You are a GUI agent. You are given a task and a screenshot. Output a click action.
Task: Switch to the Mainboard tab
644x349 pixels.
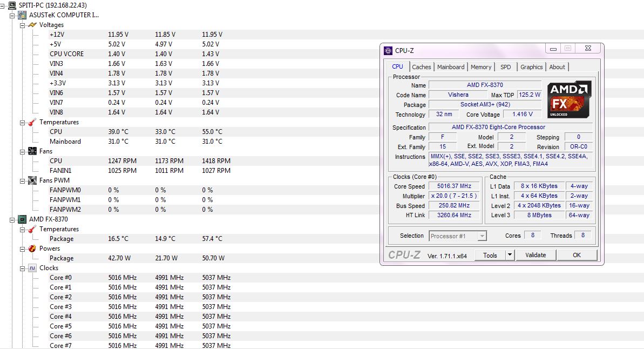pos(451,67)
